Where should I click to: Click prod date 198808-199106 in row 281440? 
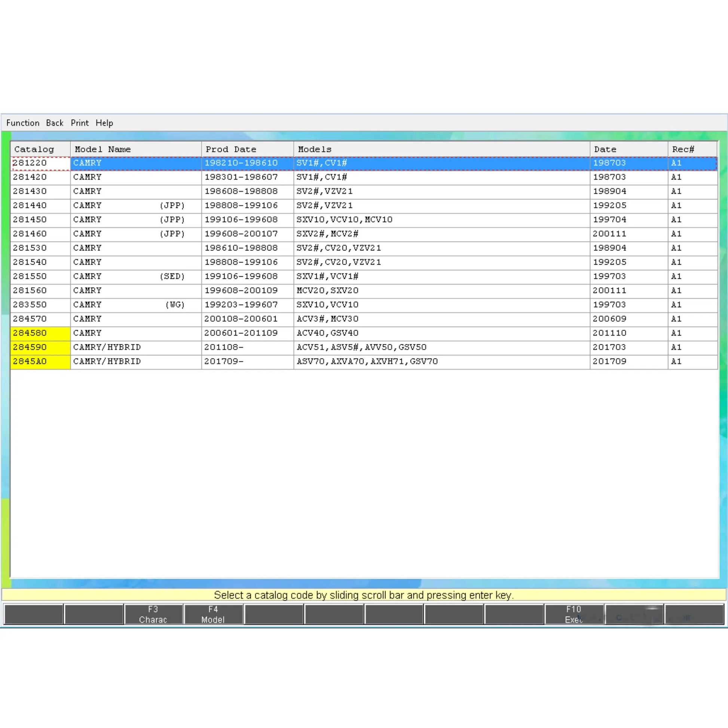click(241, 206)
